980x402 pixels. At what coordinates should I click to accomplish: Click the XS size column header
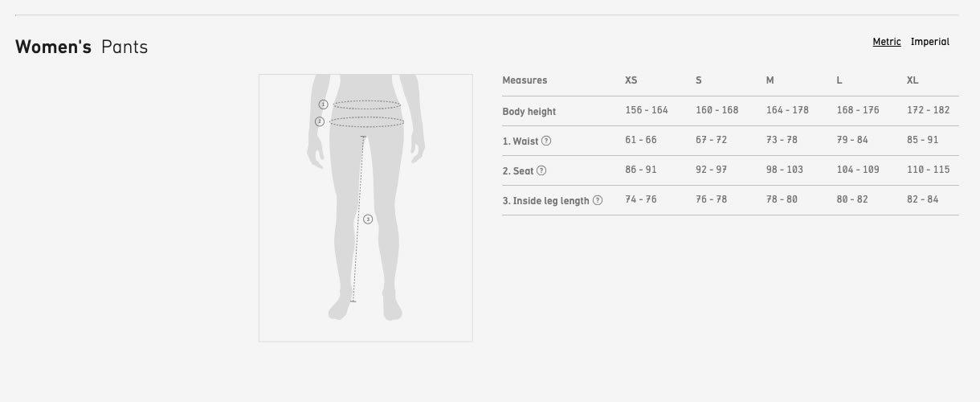(631, 80)
